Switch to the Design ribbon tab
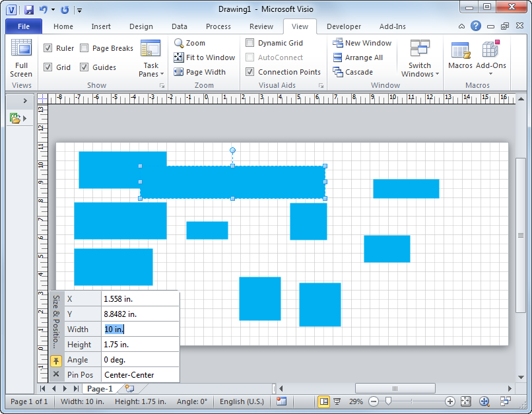Viewport: 532px width, 414px height. coord(141,26)
